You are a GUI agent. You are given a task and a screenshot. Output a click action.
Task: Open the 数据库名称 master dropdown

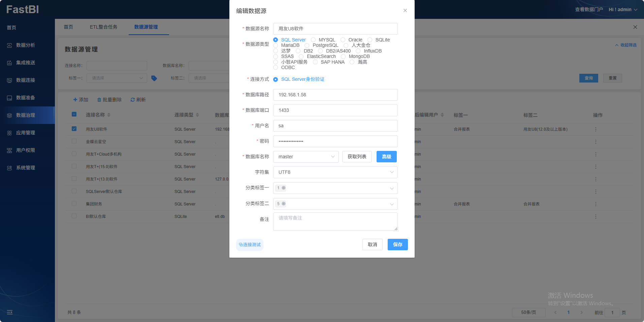pos(305,157)
